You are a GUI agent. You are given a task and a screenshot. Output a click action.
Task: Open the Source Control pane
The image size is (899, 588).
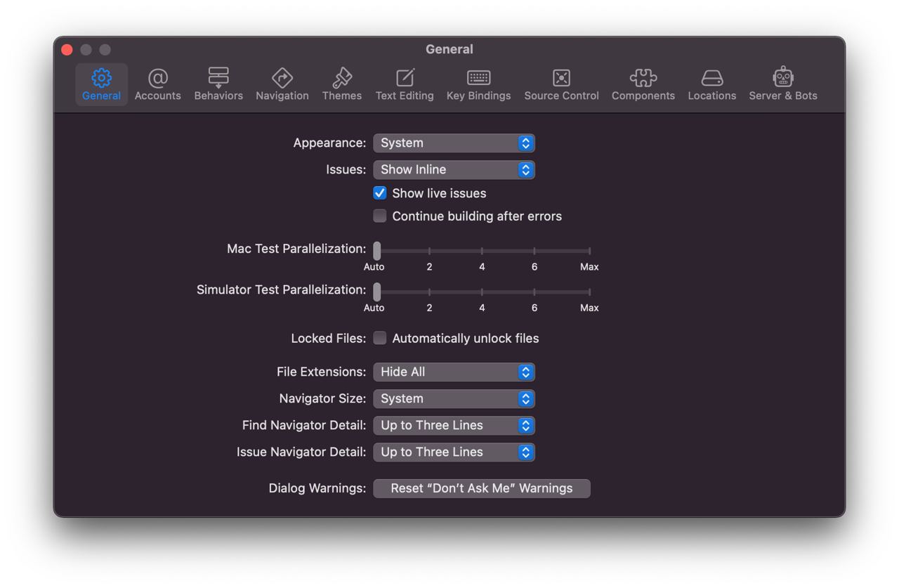tap(561, 84)
